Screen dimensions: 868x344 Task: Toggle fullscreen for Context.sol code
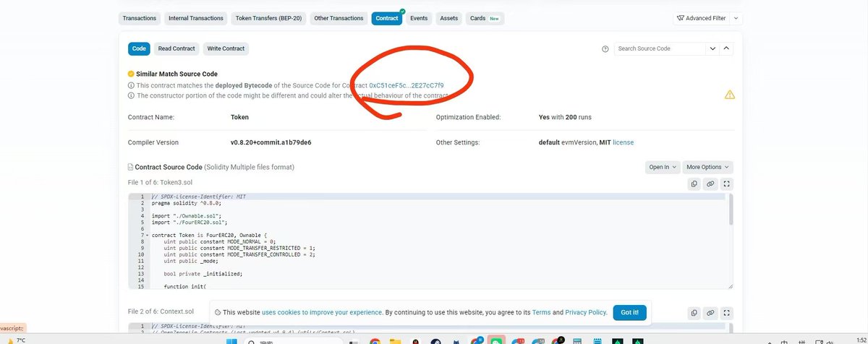pyautogui.click(x=727, y=313)
